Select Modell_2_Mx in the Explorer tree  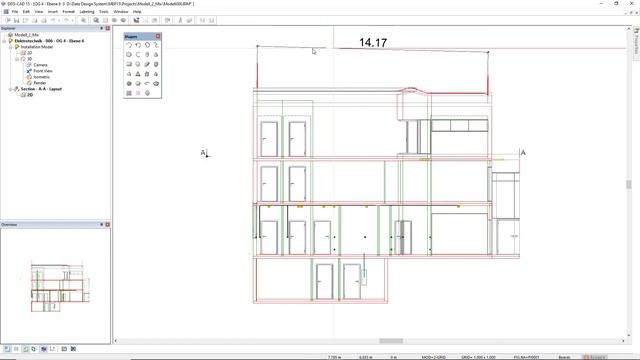27,35
